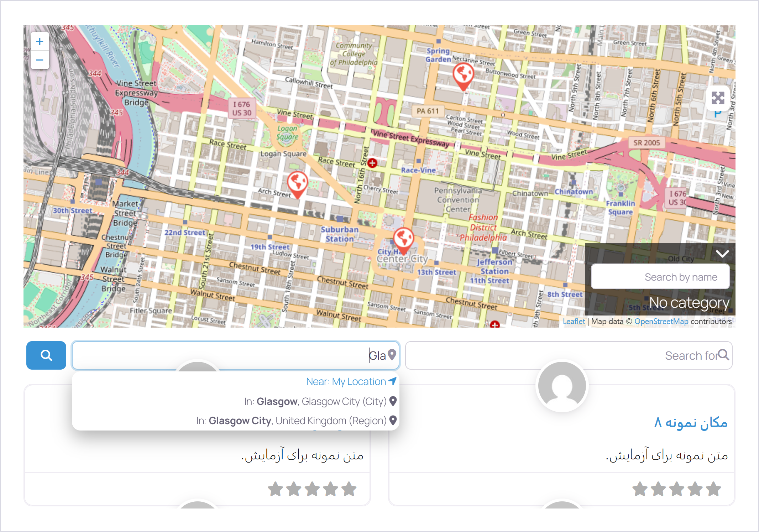Click the Search for input field
Image resolution: width=759 pixels, height=532 pixels.
coord(569,355)
